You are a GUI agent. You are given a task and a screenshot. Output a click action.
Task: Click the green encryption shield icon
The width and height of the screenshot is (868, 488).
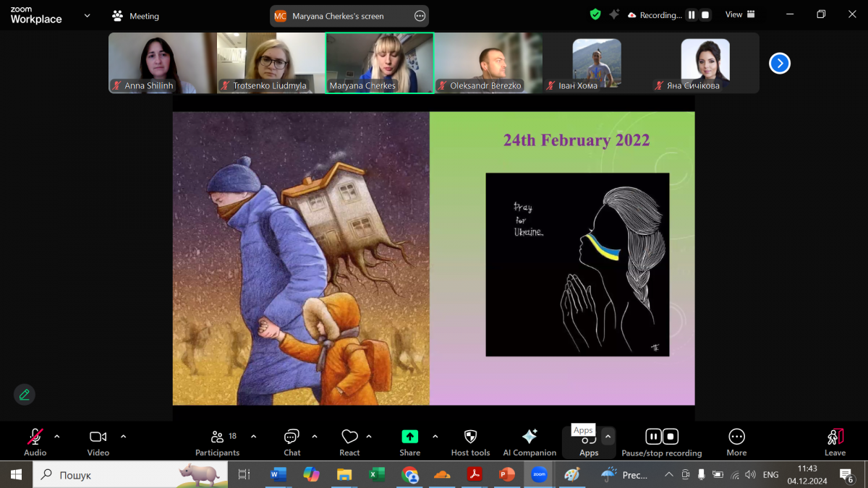[595, 14]
